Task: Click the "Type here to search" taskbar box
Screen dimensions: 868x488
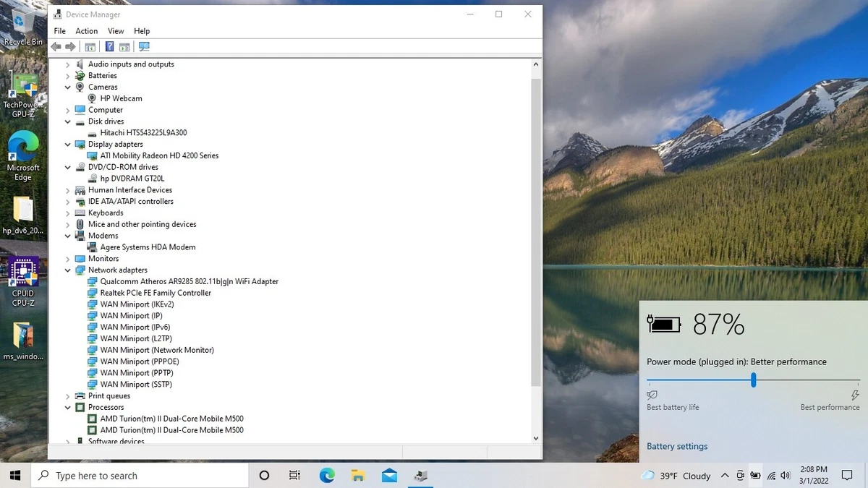Action: [140, 476]
